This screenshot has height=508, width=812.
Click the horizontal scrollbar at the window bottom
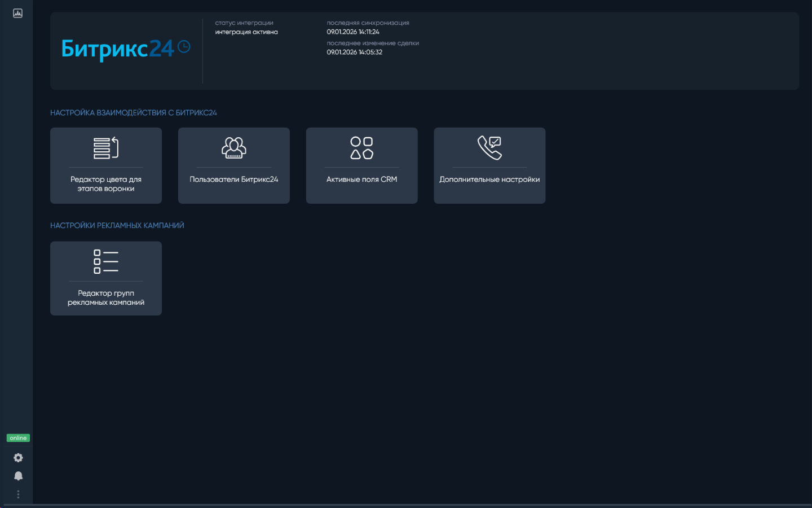pos(406,505)
